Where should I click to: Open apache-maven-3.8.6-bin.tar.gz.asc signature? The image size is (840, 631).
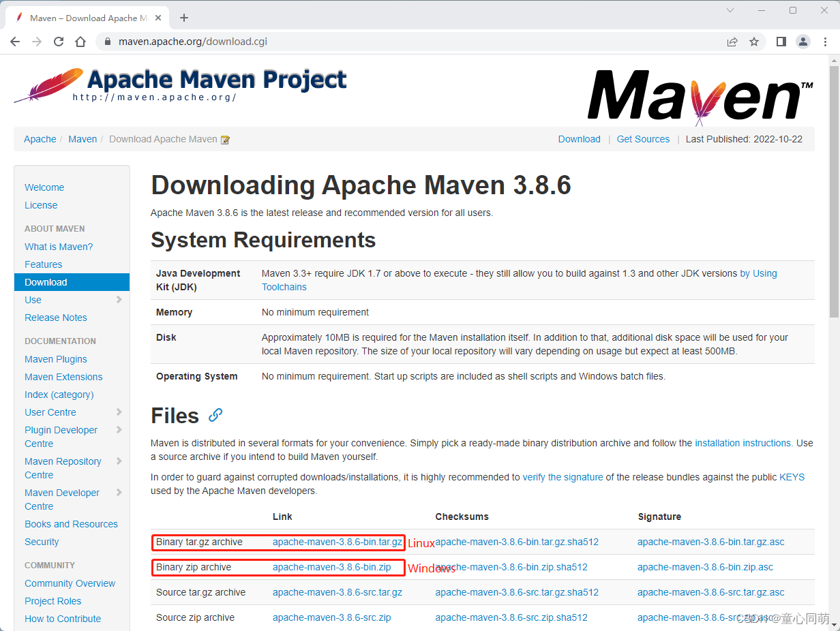tap(711, 542)
